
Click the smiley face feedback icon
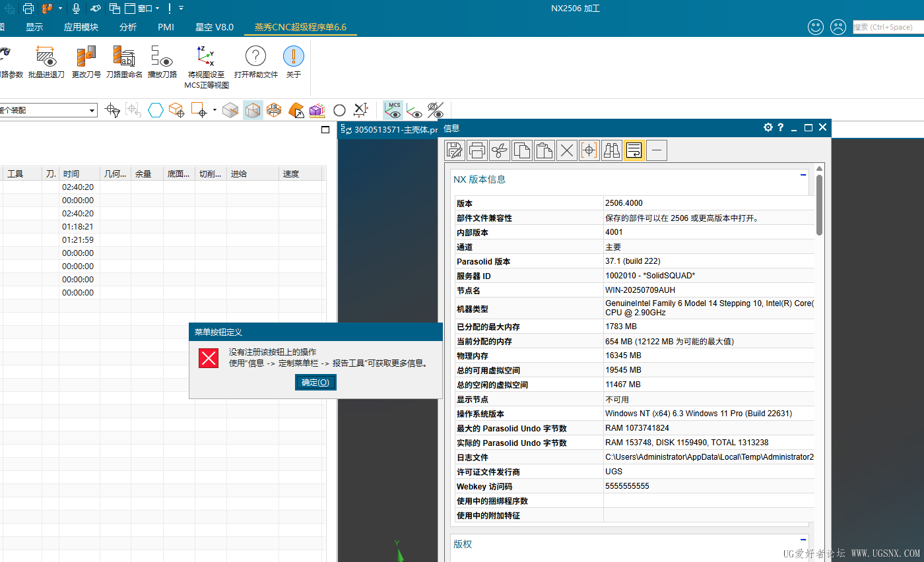click(816, 27)
